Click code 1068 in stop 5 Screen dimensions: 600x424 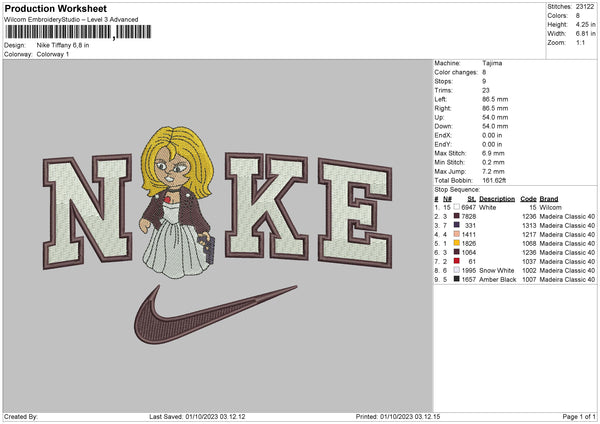529,243
